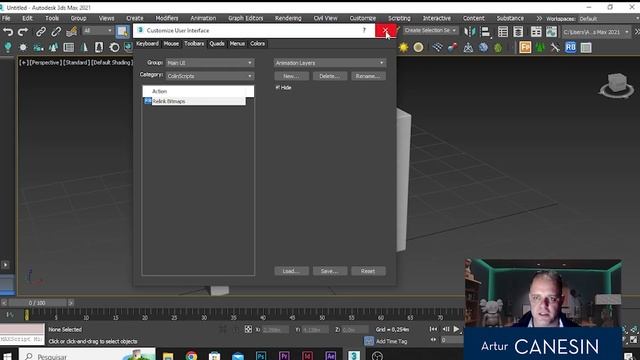
Task: Click the yellow sun light icon
Action: tap(403, 48)
